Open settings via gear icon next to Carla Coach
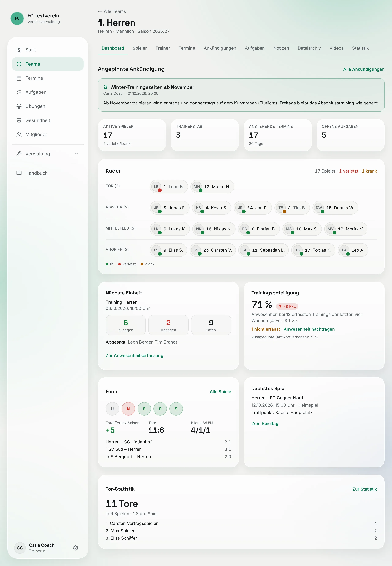 point(76,548)
